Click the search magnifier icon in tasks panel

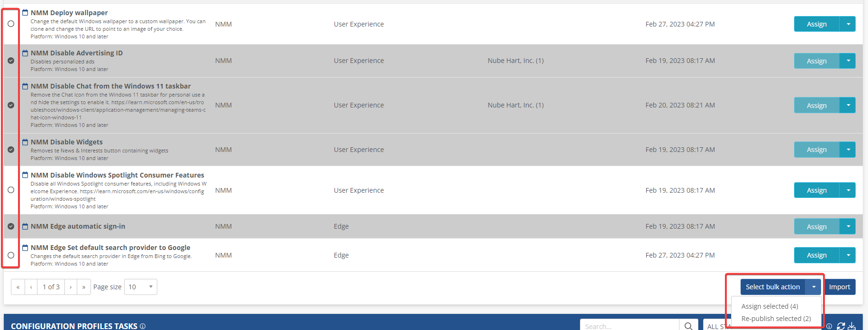[688, 326]
